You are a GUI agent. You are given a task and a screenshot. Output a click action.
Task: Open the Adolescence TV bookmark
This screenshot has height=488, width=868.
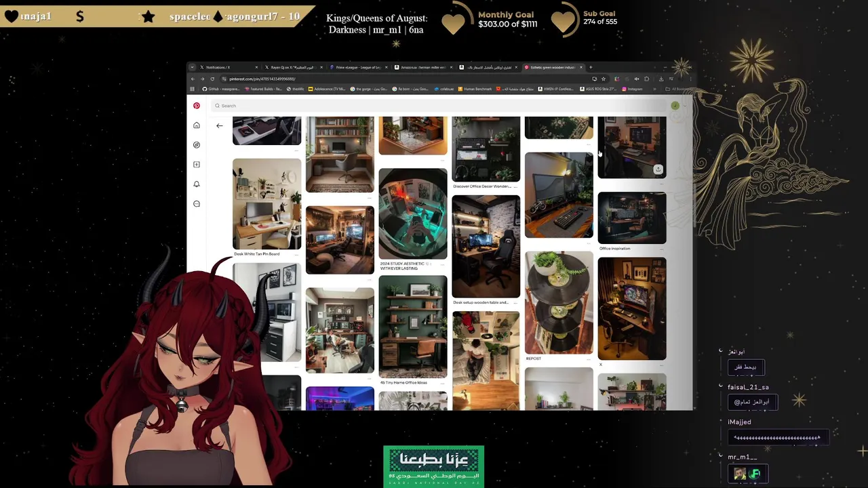[327, 89]
